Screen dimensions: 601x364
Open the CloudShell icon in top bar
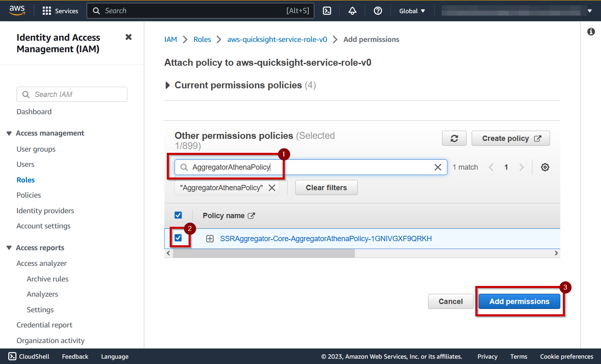(327, 11)
